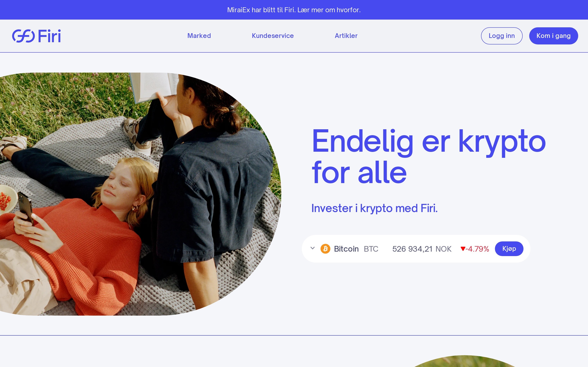Click the Kom i gang button
The image size is (588, 367).
[553, 36]
